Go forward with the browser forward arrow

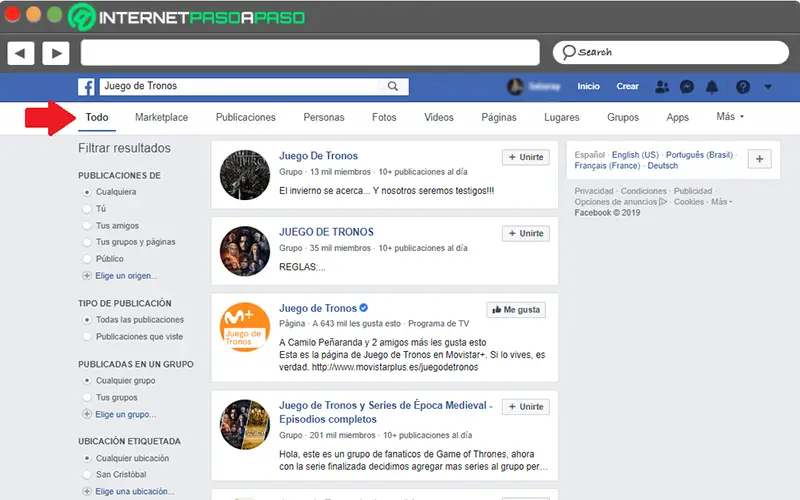56,53
